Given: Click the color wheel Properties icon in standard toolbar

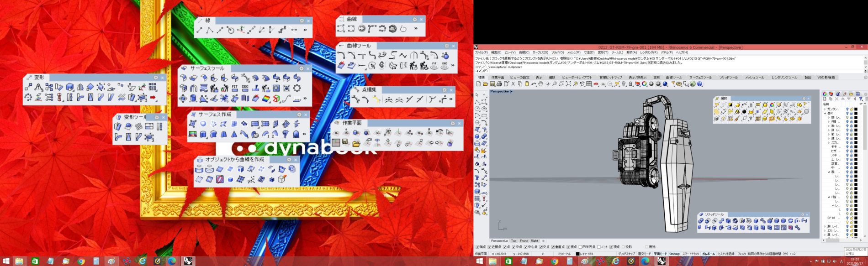Looking at the screenshot, I should click(x=644, y=84).
